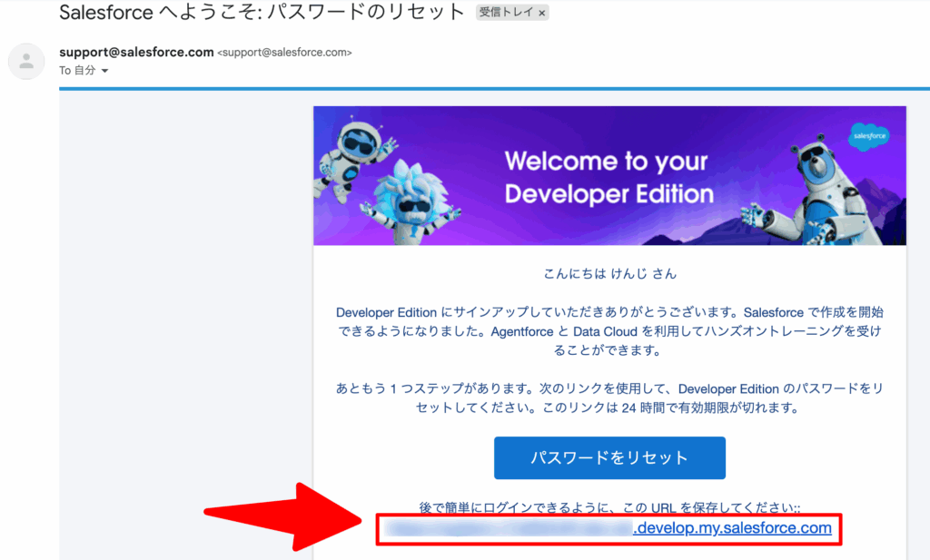The image size is (930, 560).
Task: Click the 24 時間 expiry notice paragraph
Action: [608, 398]
